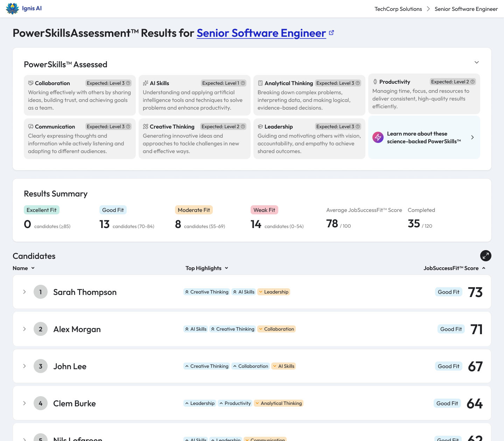This screenshot has height=441, width=504.
Task: Open the Top Highlights column dropdown
Action: click(x=206, y=268)
